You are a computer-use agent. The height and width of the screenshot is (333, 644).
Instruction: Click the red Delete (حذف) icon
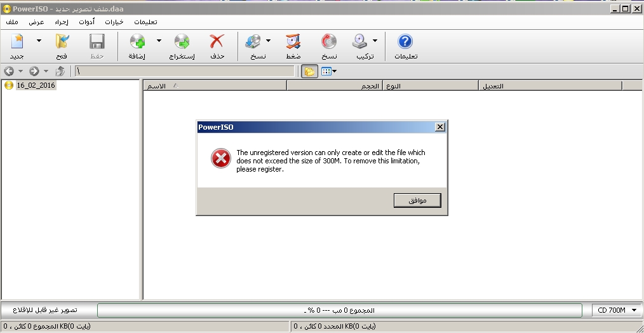coord(217,41)
